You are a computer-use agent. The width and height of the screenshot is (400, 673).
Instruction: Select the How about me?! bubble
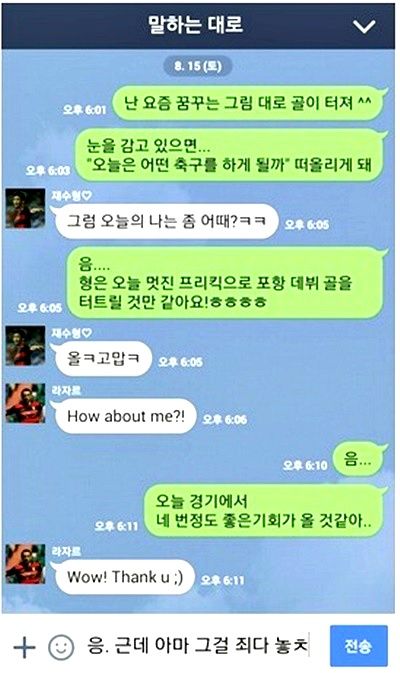125,416
